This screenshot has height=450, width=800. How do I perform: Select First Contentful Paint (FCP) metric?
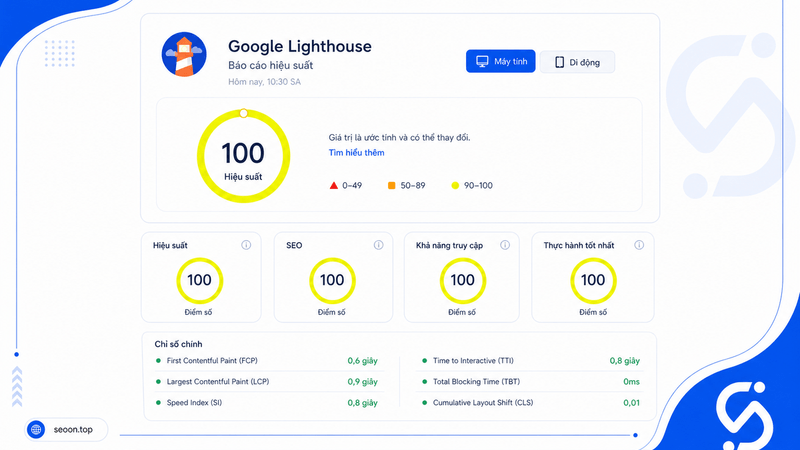[212, 361]
